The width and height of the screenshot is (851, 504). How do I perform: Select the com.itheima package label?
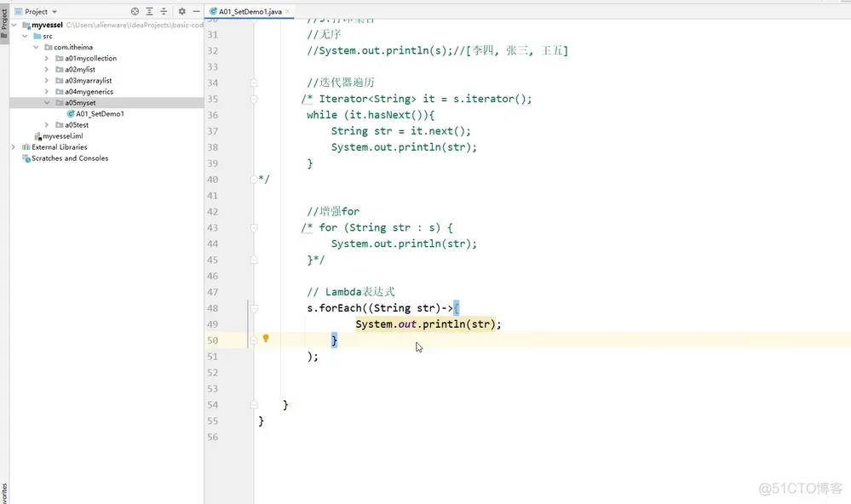(73, 47)
